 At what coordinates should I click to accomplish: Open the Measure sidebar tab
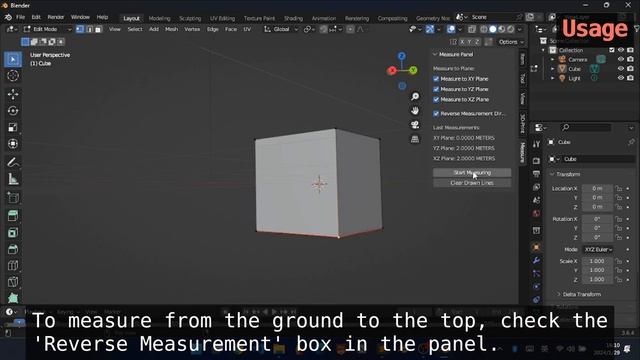[x=522, y=153]
